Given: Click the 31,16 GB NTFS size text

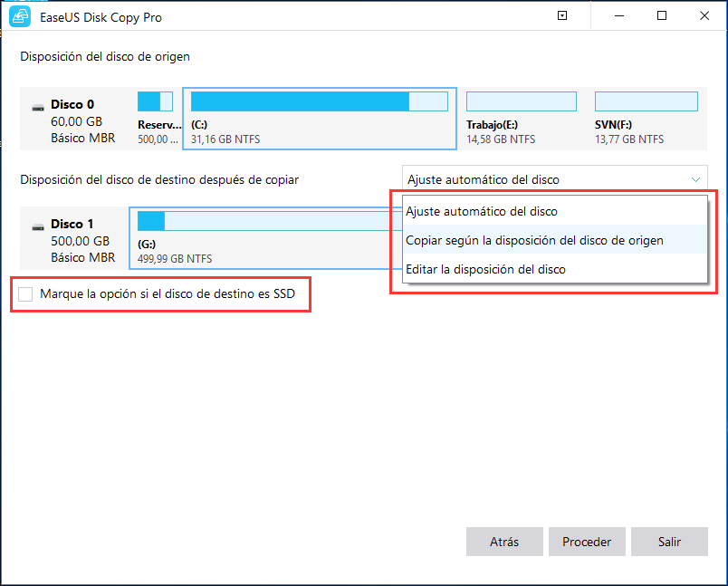Looking at the screenshot, I should 225,139.
